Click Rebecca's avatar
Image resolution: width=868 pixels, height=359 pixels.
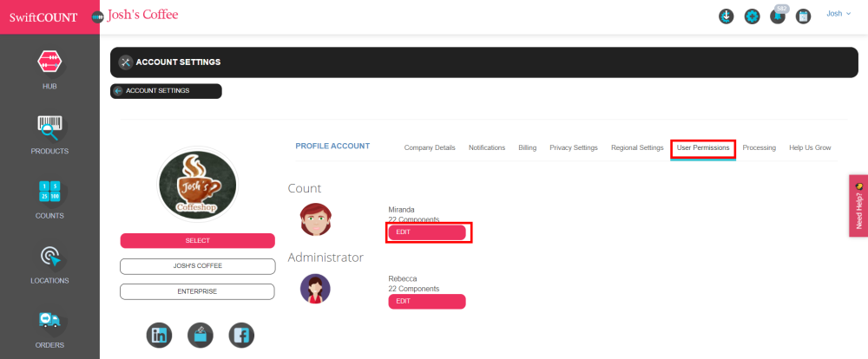(x=316, y=289)
